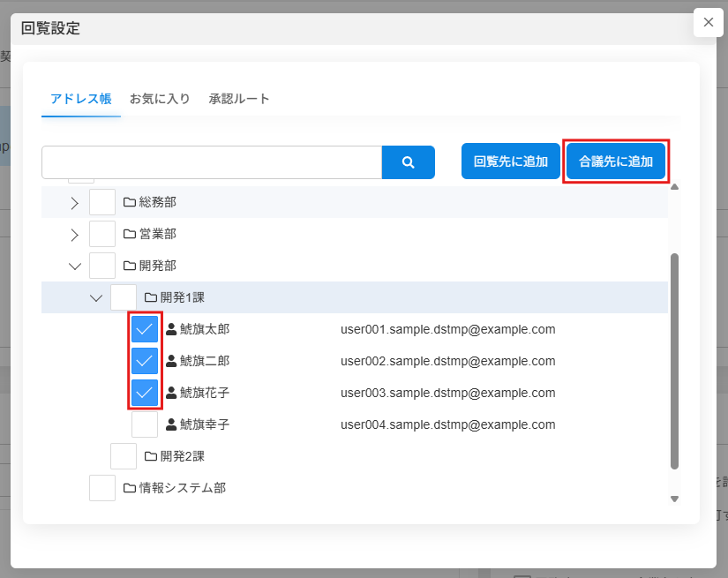Click the folder icon beside 営業部
Image resolution: width=728 pixels, height=578 pixels.
[x=130, y=234]
